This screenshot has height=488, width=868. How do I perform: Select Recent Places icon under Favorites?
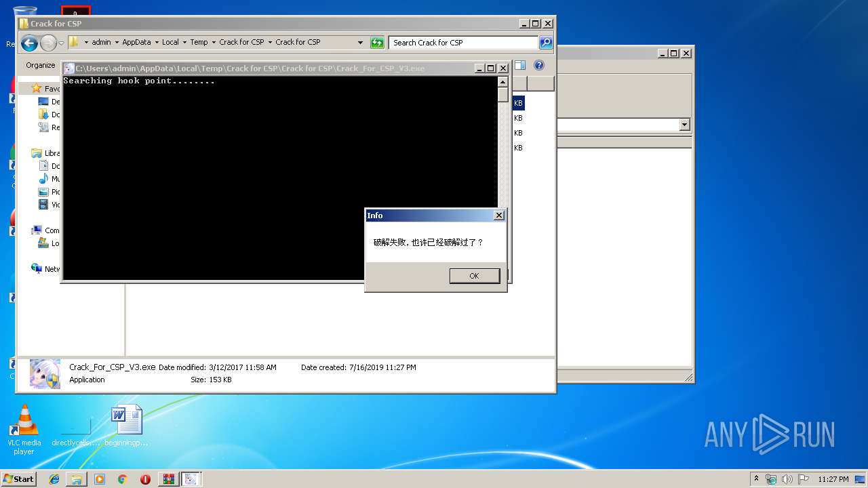coord(43,127)
